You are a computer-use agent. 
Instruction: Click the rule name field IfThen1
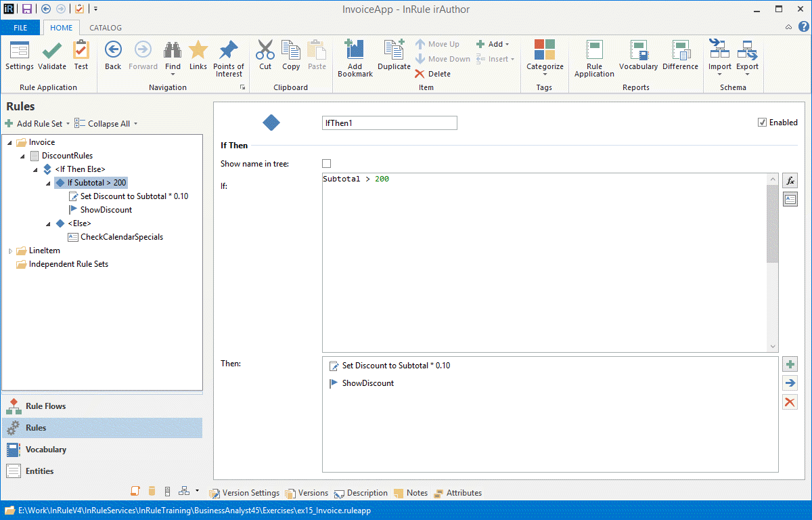coord(389,123)
